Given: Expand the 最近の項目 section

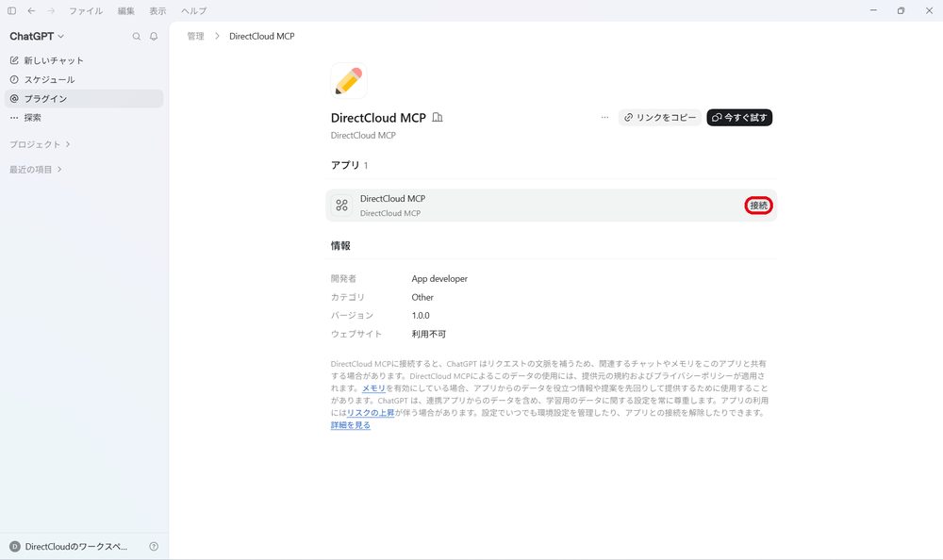Looking at the screenshot, I should tap(36, 170).
